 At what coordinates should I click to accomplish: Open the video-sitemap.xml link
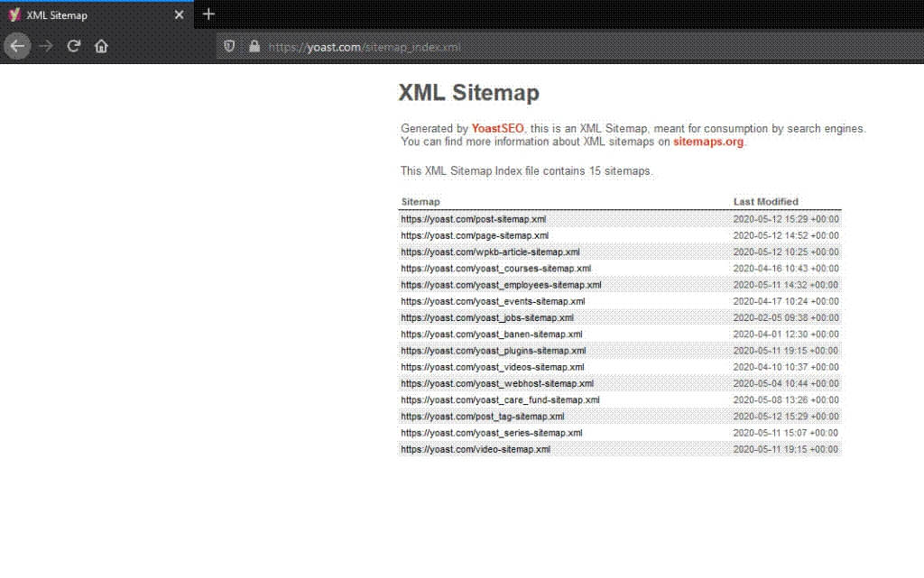click(476, 449)
